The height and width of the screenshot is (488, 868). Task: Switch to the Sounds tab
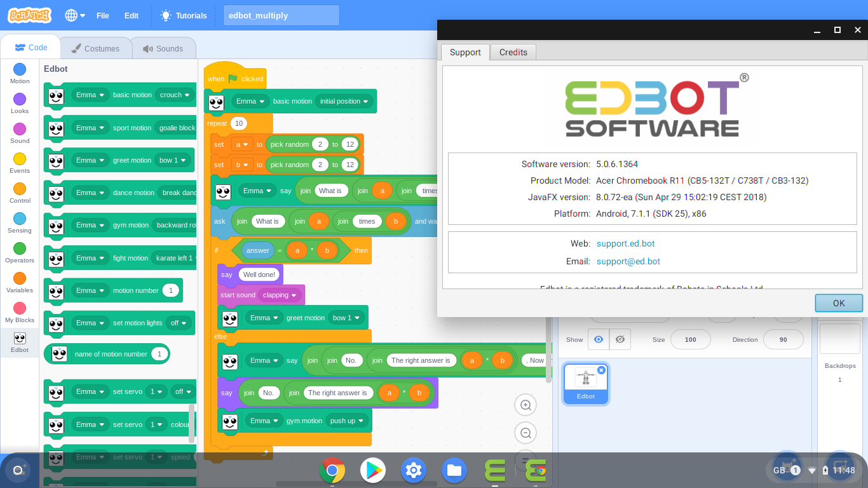pos(163,48)
